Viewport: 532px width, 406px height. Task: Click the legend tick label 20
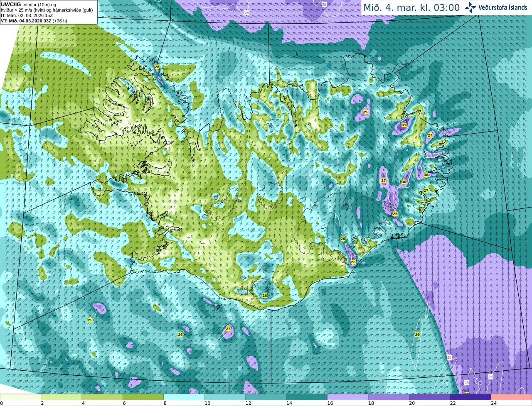412,403
